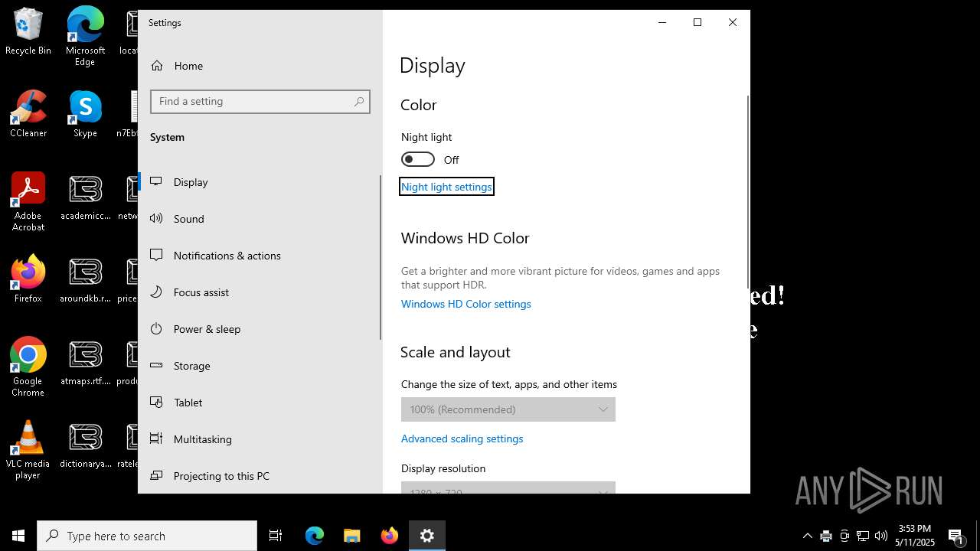Open the Focus assist moon icon
The image size is (980, 551).
(x=156, y=292)
